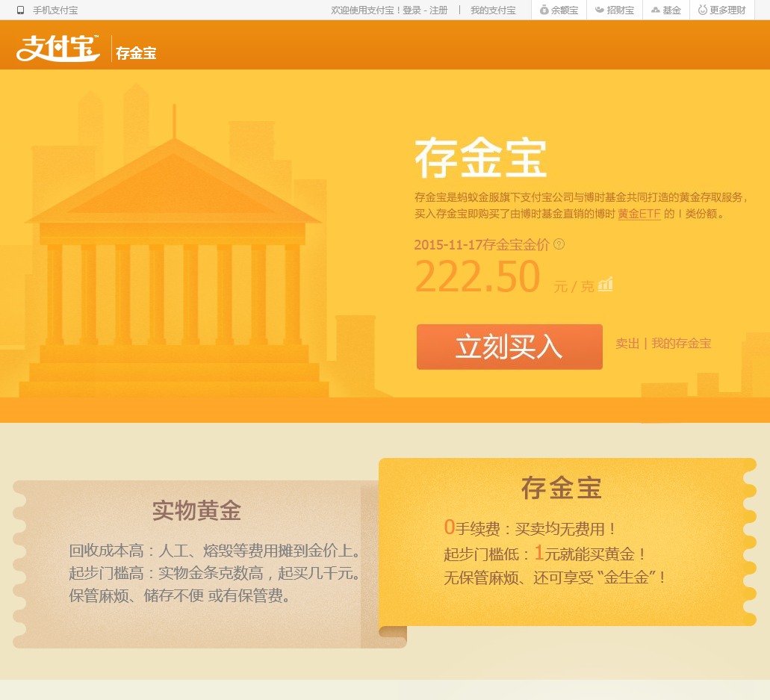Screen dimensions: 770x700
Task: Click the 余额宝 money bag icon
Action: pyautogui.click(x=544, y=10)
